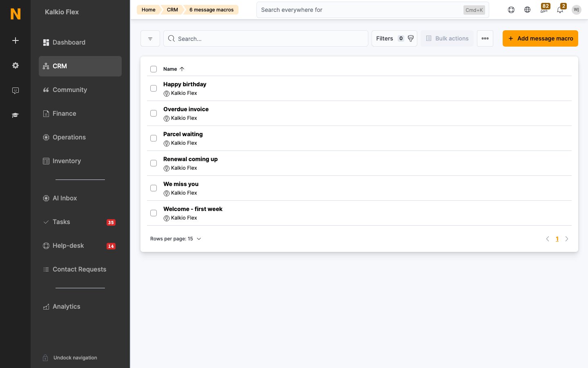Click the Undock navigation lock icon
This screenshot has height=368, width=588.
46,358
